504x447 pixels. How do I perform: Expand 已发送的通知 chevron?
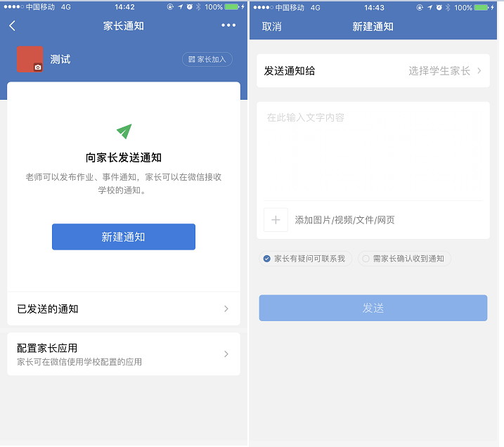226,309
